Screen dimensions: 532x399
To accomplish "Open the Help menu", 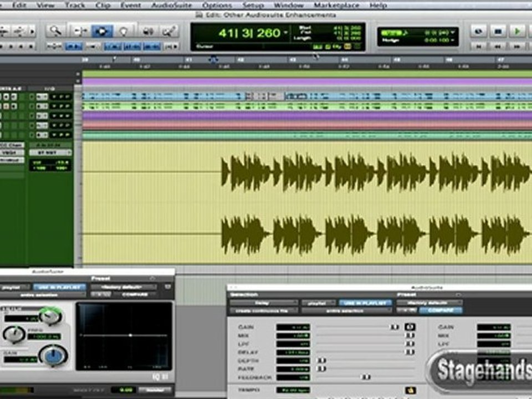I will pos(378,5).
